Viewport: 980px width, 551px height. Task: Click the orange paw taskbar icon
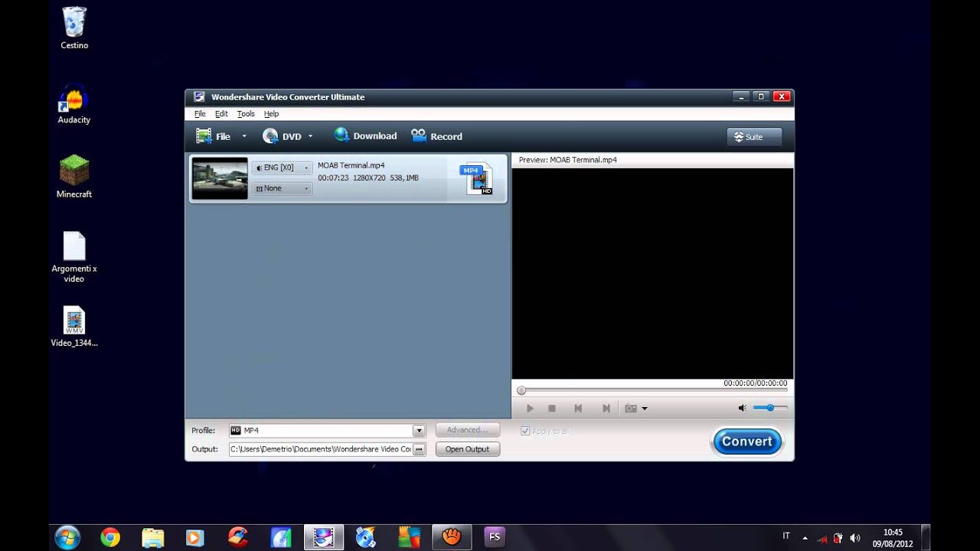click(452, 537)
